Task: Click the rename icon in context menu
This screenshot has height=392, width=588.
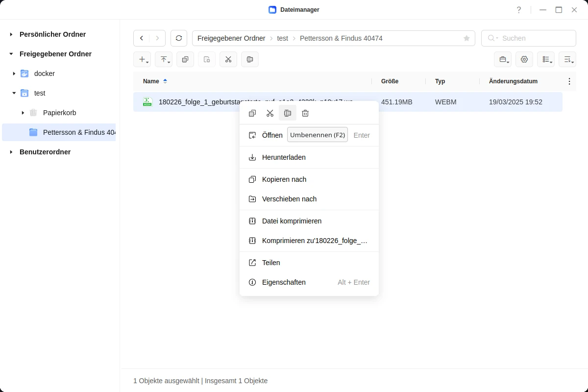Action: pos(288,113)
